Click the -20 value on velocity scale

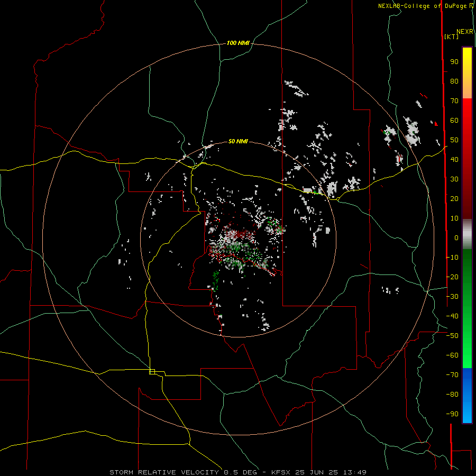(452, 277)
